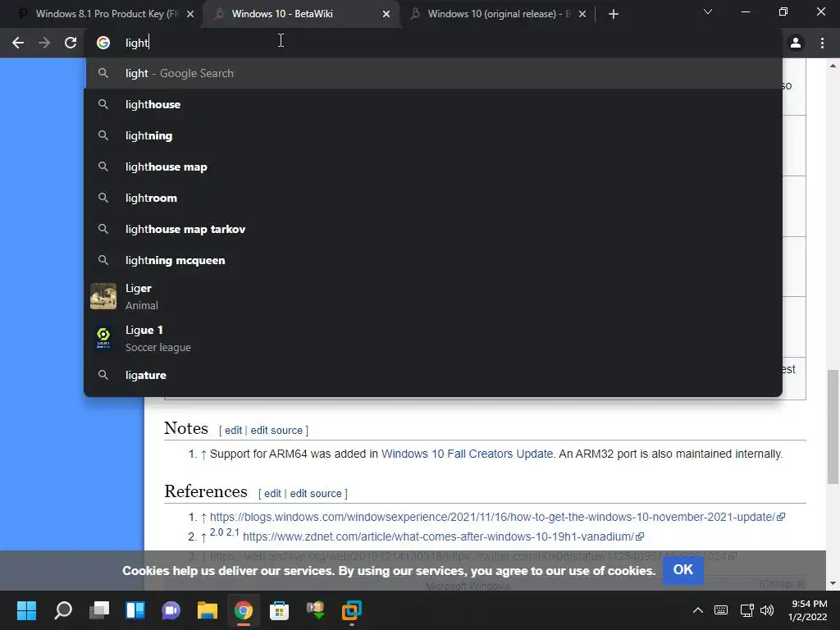
Task: Show hidden system tray icons
Action: (698, 610)
